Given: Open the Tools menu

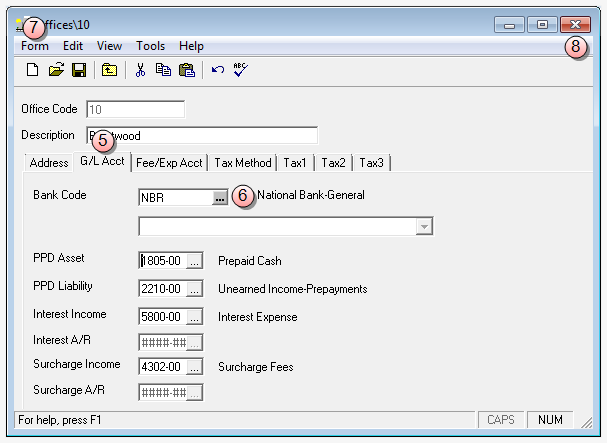Looking at the screenshot, I should 150,46.
